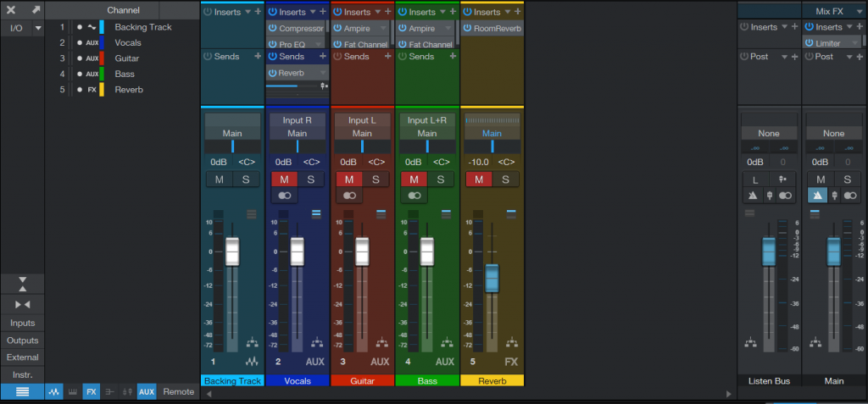Viewport: 868px width, 404px height.
Task: Add an insert on the Backing Track channel
Action: pyautogui.click(x=258, y=12)
